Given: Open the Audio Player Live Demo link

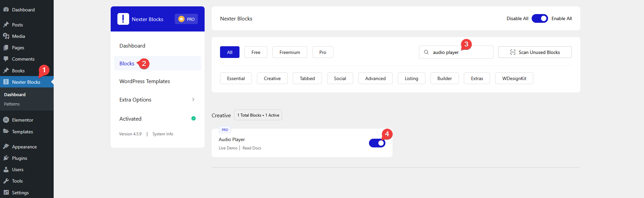Looking at the screenshot, I should [x=228, y=148].
